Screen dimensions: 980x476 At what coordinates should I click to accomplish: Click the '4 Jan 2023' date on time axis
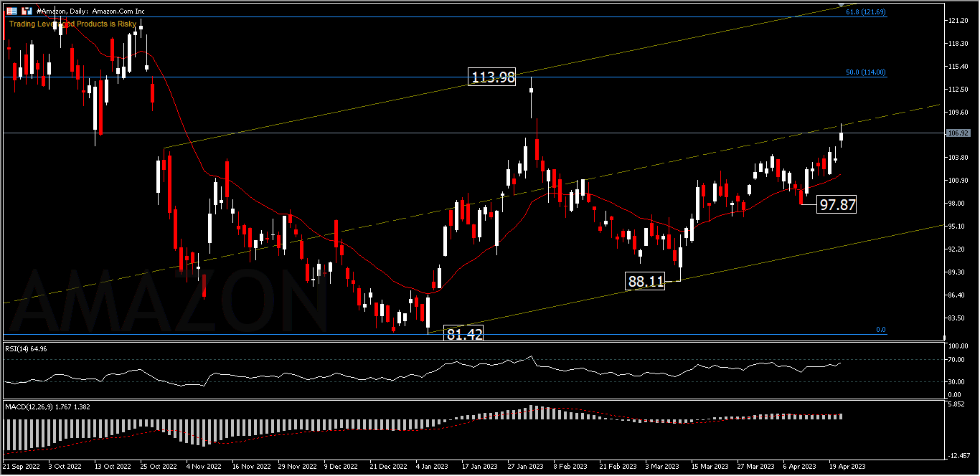pos(433,466)
